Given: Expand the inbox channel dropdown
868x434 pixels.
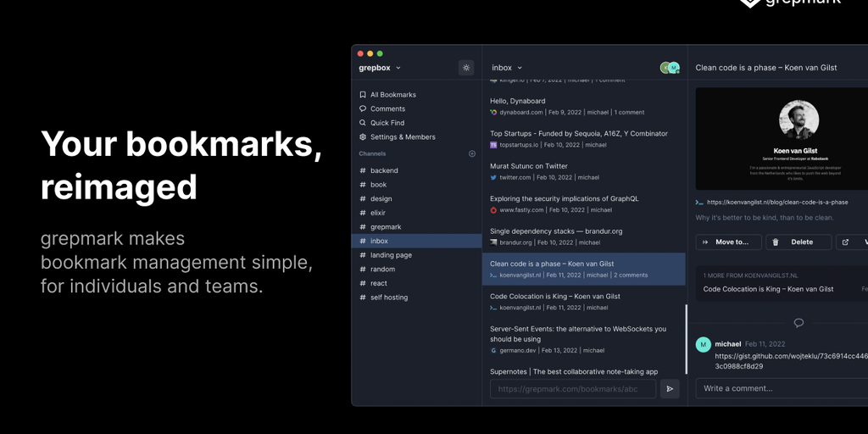Looking at the screenshot, I should [507, 68].
